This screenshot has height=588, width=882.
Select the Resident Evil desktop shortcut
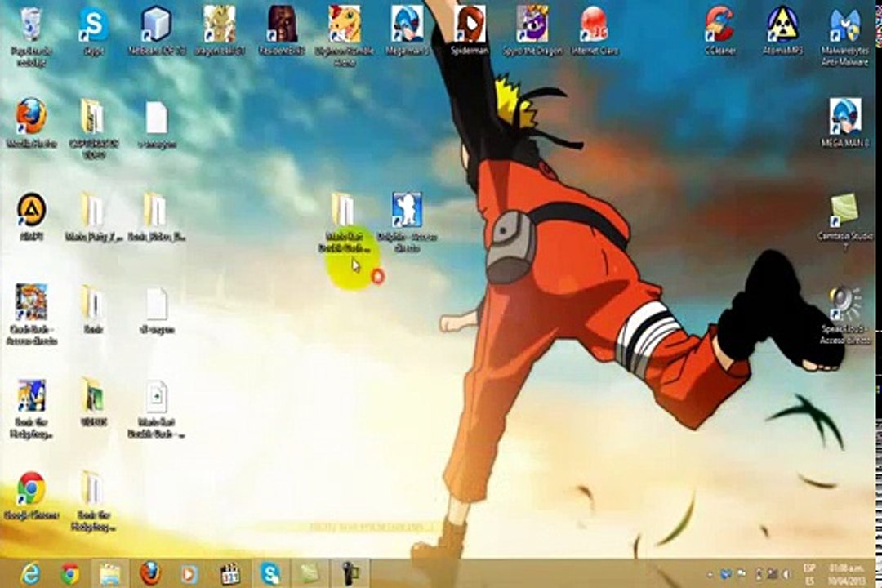282,31
